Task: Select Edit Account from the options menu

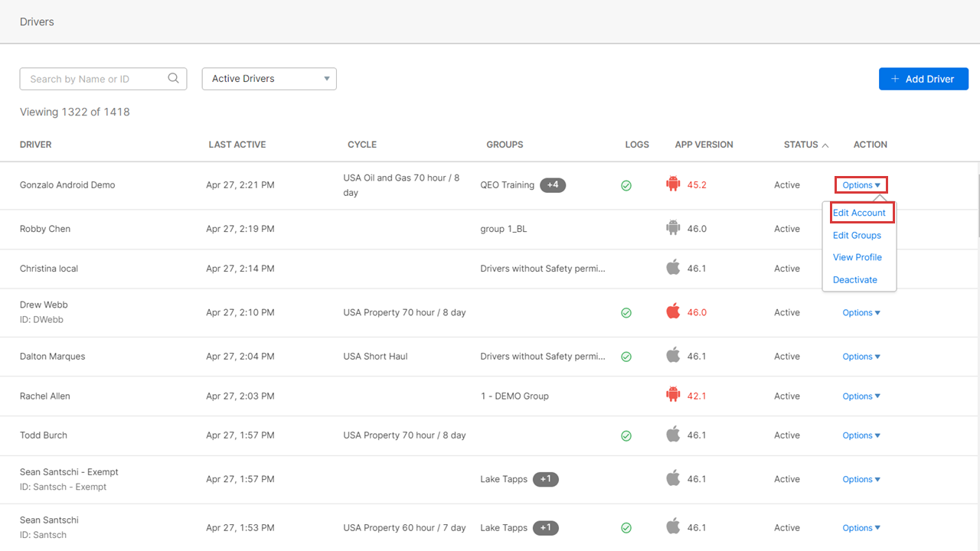Action: (859, 213)
